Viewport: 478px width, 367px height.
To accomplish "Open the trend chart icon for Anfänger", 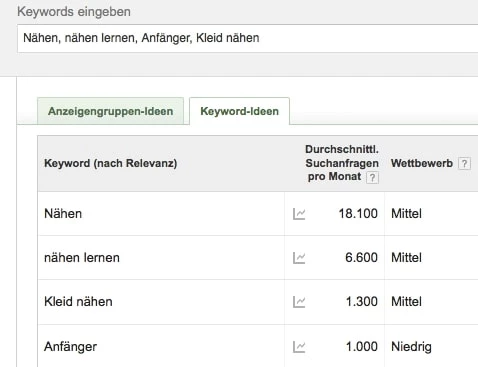I will pos(299,347).
